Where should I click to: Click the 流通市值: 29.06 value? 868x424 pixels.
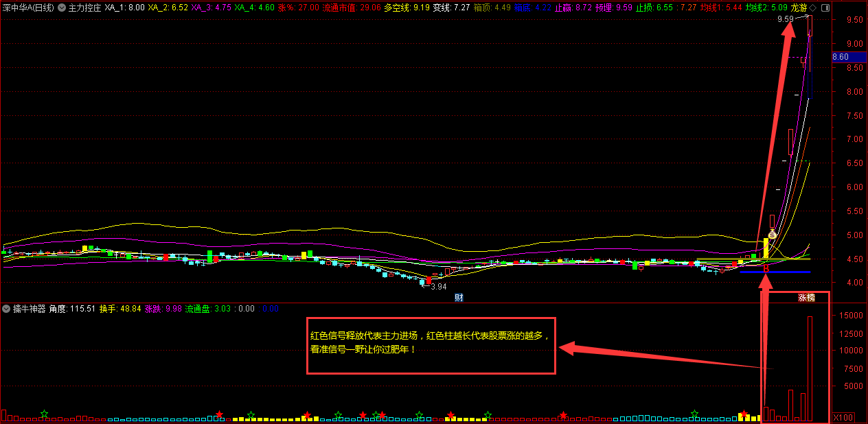point(352,8)
